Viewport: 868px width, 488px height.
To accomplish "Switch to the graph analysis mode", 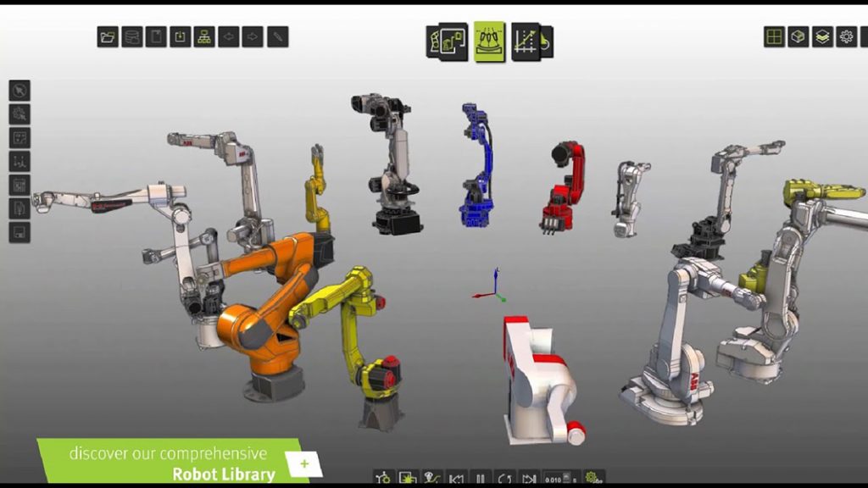I will [531, 42].
